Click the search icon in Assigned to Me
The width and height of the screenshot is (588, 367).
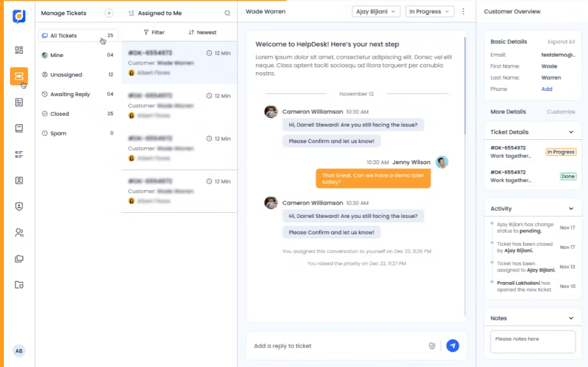click(228, 12)
